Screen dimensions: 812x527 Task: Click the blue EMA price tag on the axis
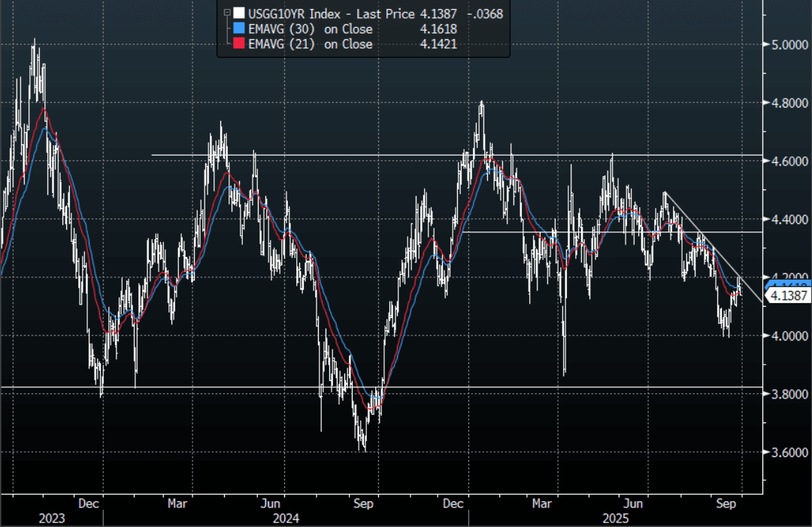click(x=788, y=283)
